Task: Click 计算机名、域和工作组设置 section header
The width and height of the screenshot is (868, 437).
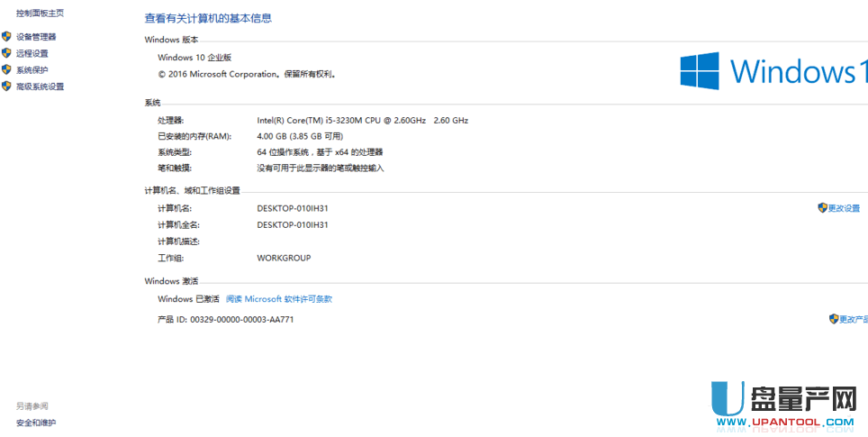Action: (192, 190)
